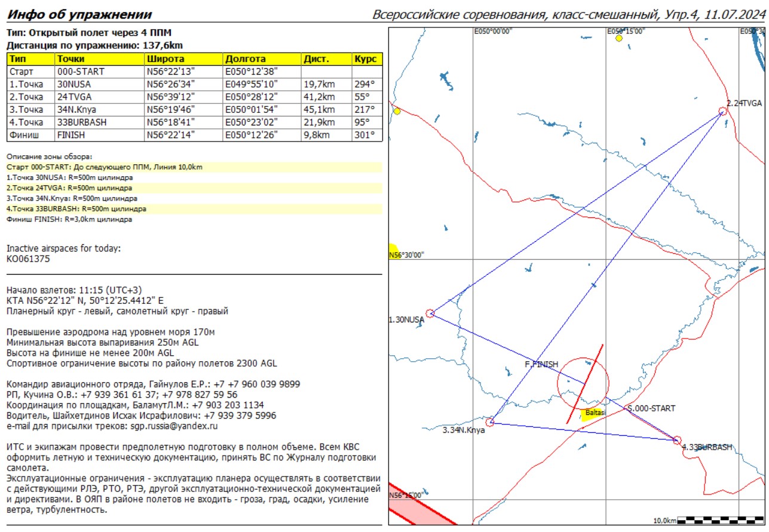Click the N56°30'00" latitude grid label

[407, 255]
